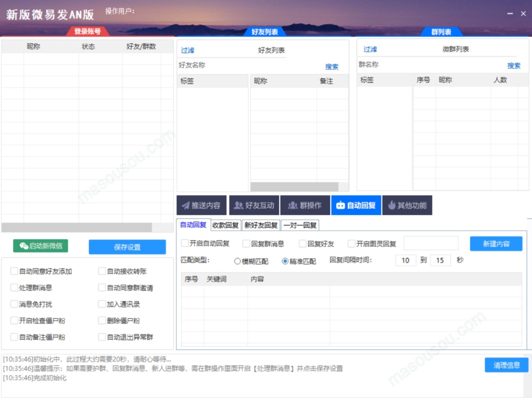Click 内容 column header in reply table
Screen dimensions: 532x400
(257, 279)
